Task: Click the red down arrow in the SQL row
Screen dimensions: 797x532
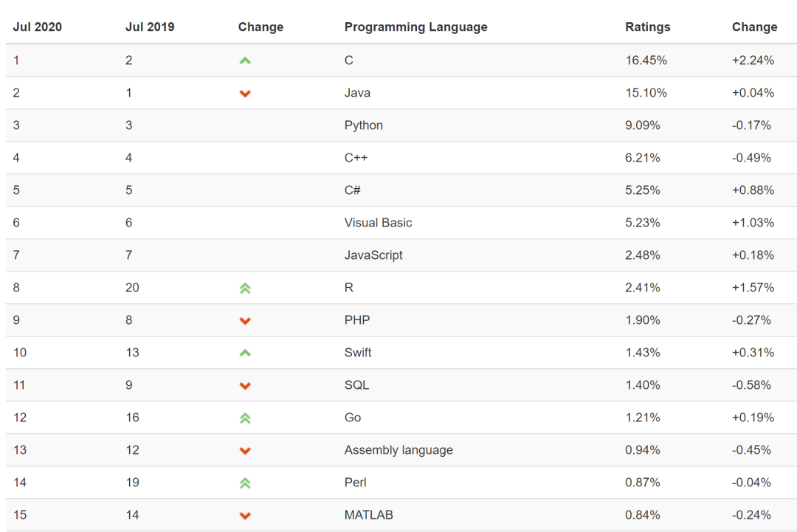Action: (245, 386)
